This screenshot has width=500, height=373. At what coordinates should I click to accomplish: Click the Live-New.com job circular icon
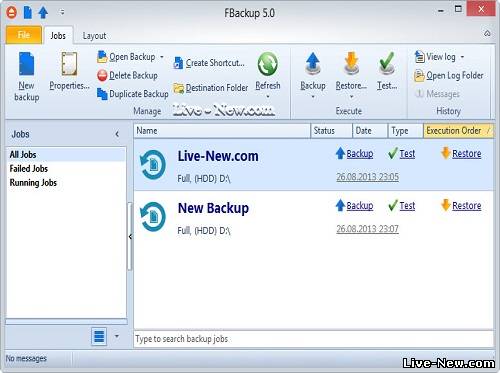[x=153, y=165]
